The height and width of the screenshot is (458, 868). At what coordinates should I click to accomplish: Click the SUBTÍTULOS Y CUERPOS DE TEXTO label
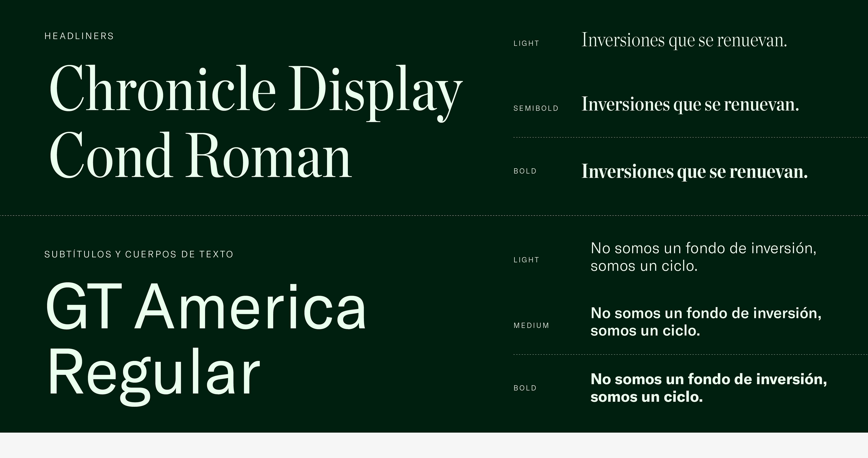[x=139, y=254]
